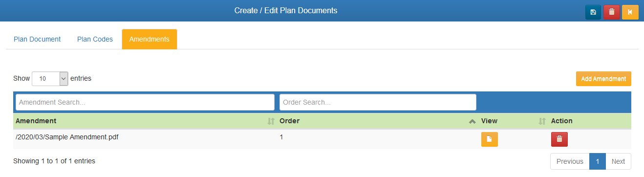
Task: Sort by View column sort arrows
Action: [x=542, y=121]
